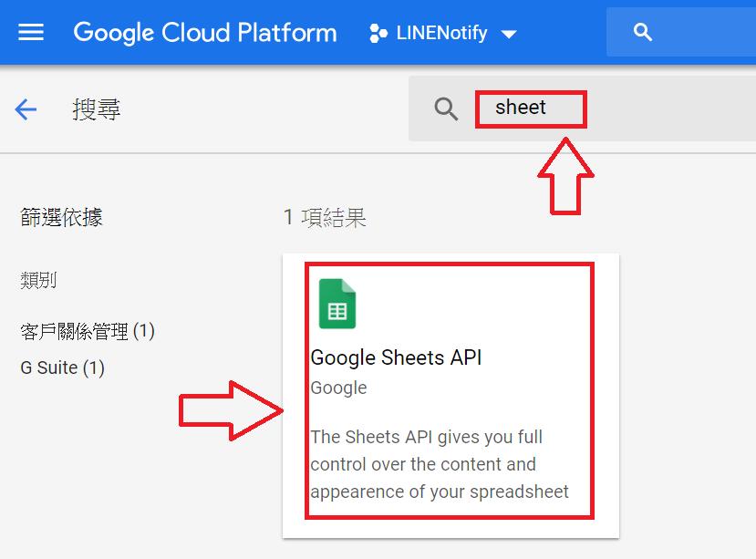Click the top bar search magnifier icon
The image size is (756, 559).
[642, 32]
